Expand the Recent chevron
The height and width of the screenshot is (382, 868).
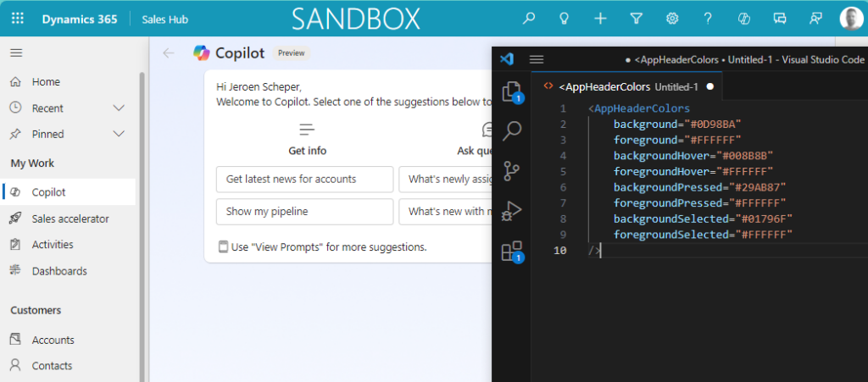point(119,108)
